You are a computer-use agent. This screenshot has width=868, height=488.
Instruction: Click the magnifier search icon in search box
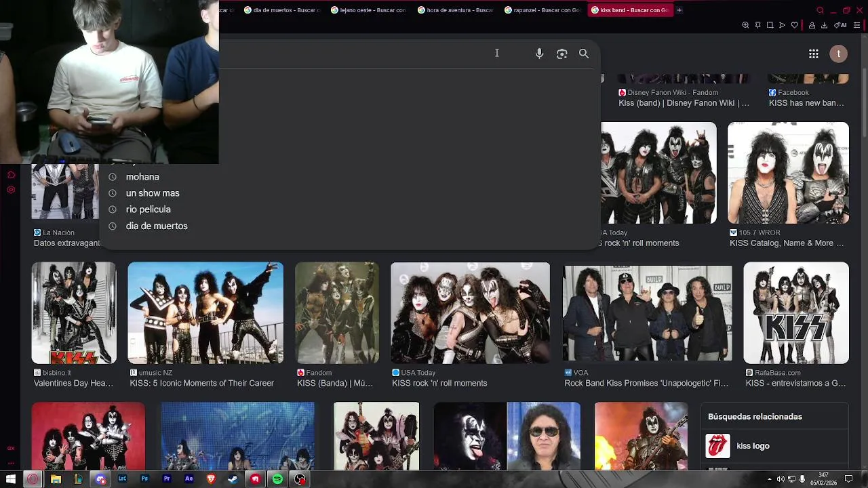coord(584,54)
